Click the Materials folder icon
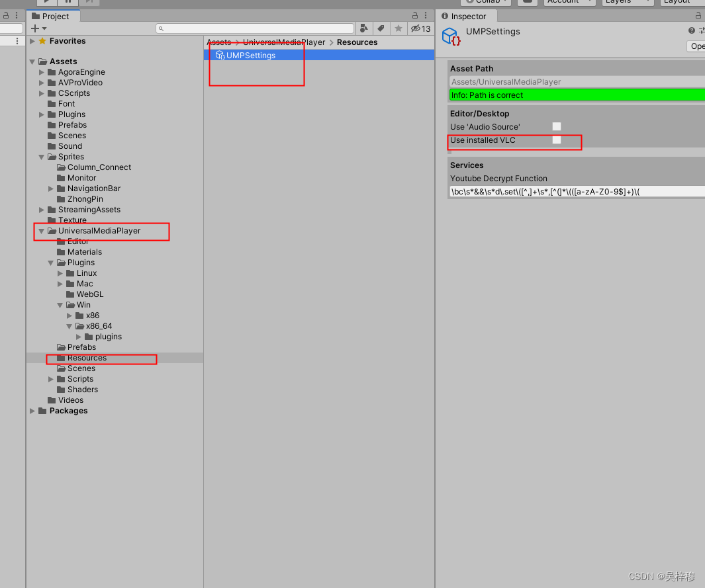This screenshot has width=705, height=588. pos(61,252)
